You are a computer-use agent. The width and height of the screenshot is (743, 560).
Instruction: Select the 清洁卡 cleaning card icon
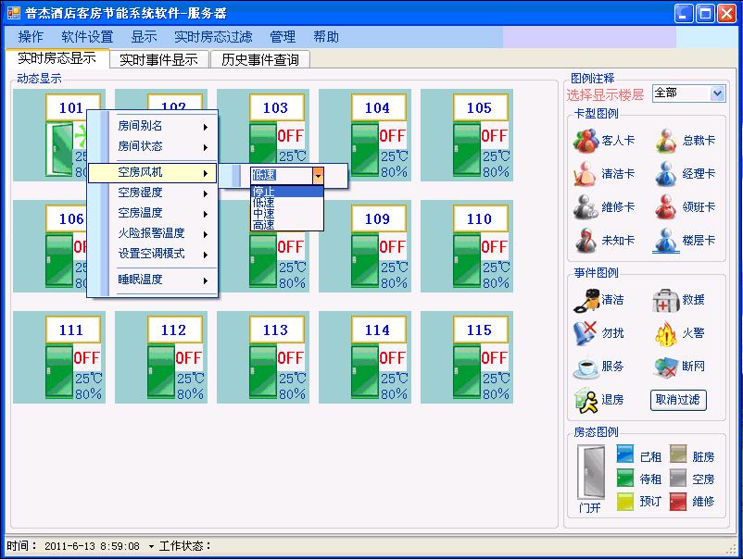(586, 174)
